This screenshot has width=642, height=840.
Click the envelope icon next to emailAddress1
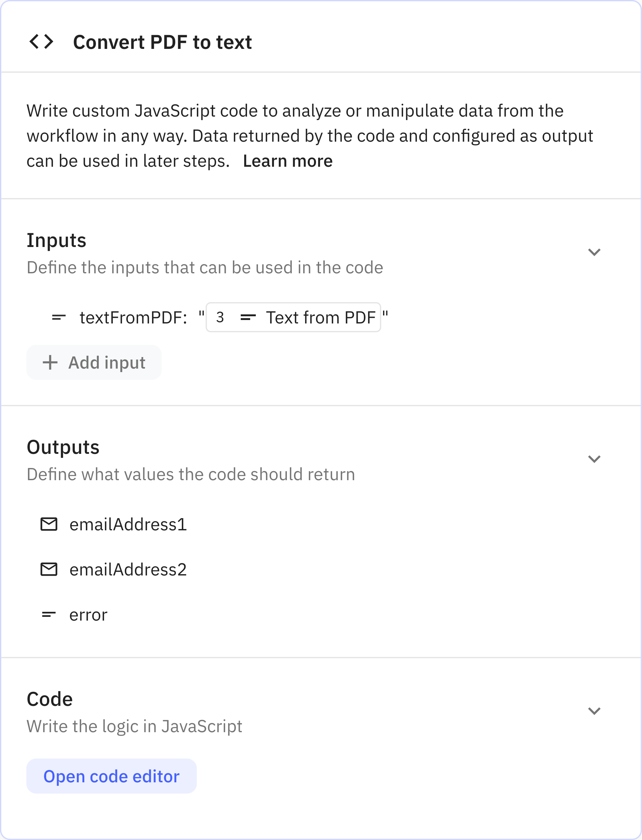tap(49, 524)
